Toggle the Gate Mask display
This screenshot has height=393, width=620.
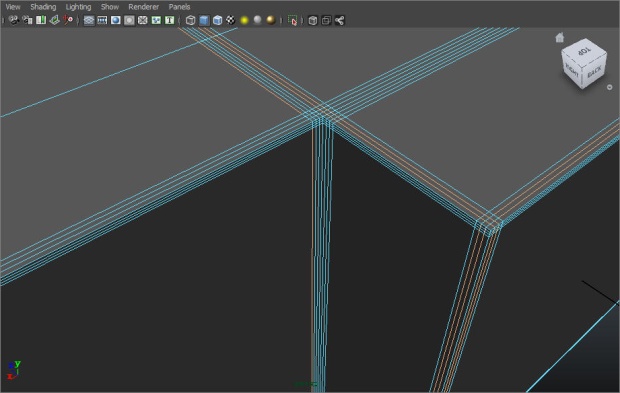129,20
